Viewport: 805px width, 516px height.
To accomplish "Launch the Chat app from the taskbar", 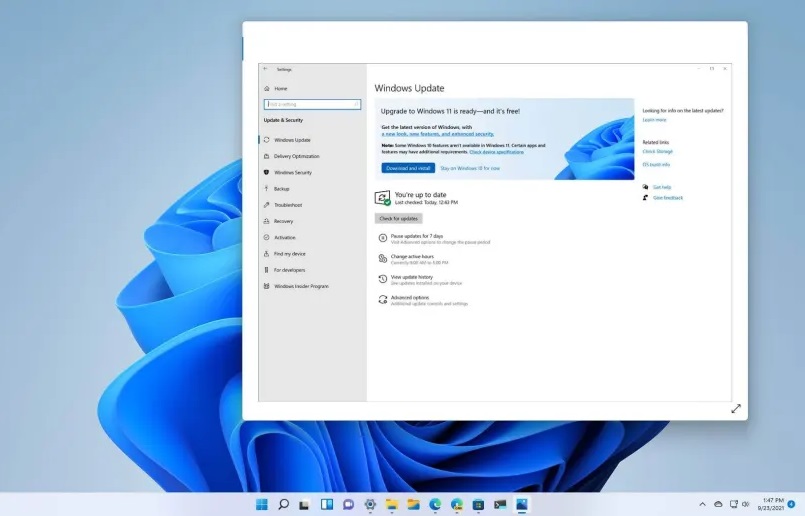I will pyautogui.click(x=349, y=504).
